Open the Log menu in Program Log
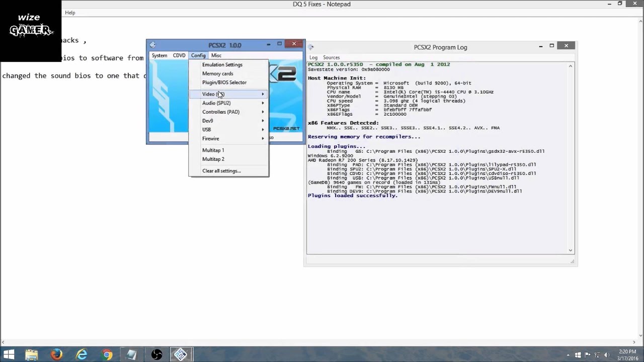This screenshot has width=644, height=362. click(x=313, y=57)
